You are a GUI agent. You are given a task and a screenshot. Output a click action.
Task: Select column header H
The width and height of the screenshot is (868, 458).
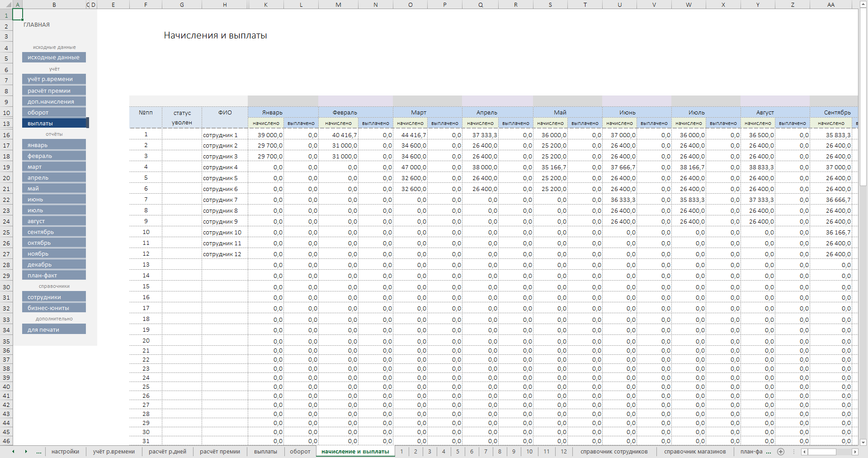click(225, 5)
